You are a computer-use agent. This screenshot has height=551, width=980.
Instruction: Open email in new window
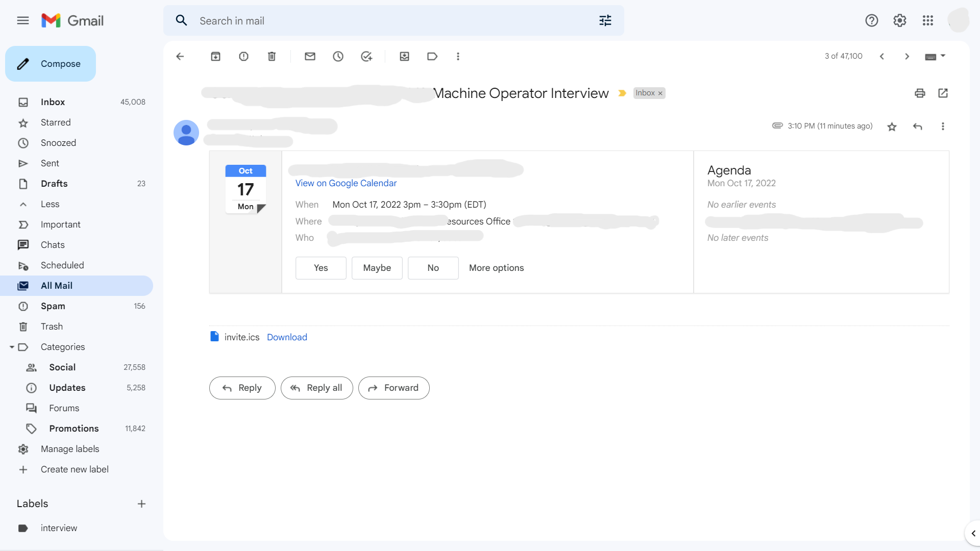(x=943, y=93)
